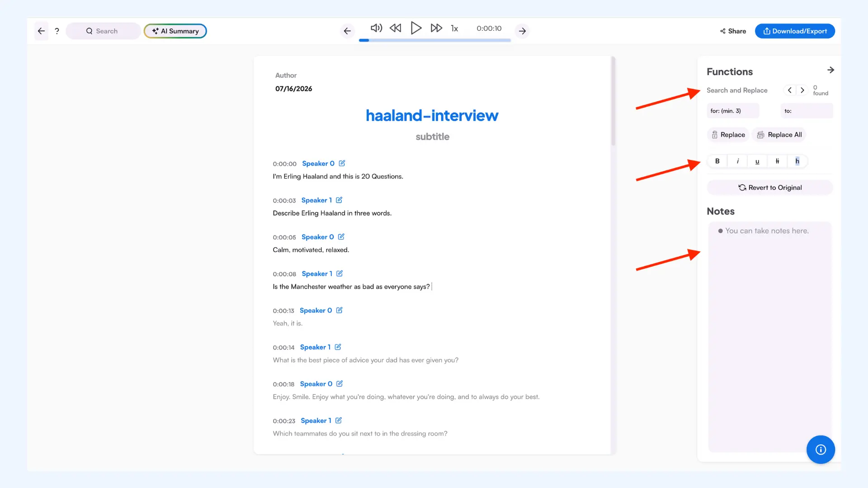Click left arrow beside the volume icon
Viewport: 868px width, 488px height.
coord(347,31)
